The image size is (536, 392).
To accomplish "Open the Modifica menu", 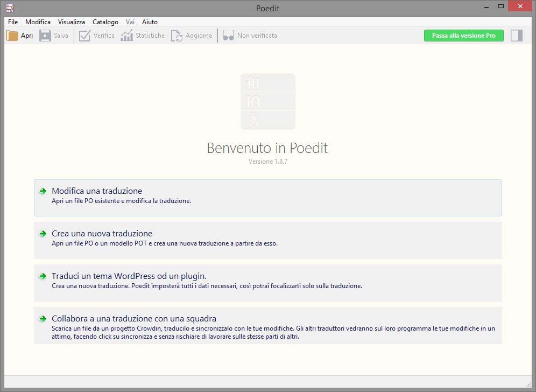I will [38, 22].
